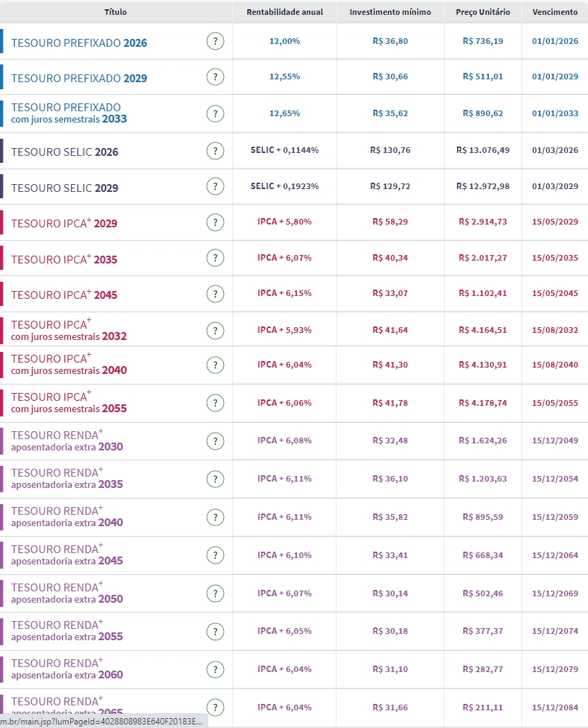Click the Rentabilidade anual column header
Screen dimensions: 588x728
tap(285, 12)
